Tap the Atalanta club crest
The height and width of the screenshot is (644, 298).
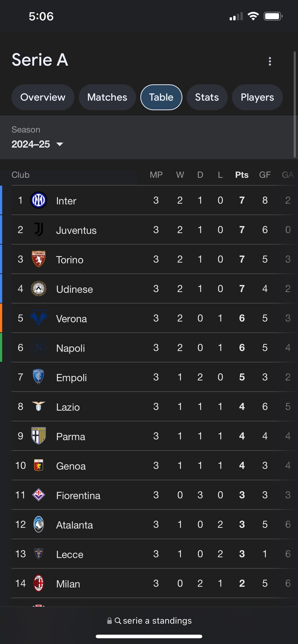[x=39, y=524]
